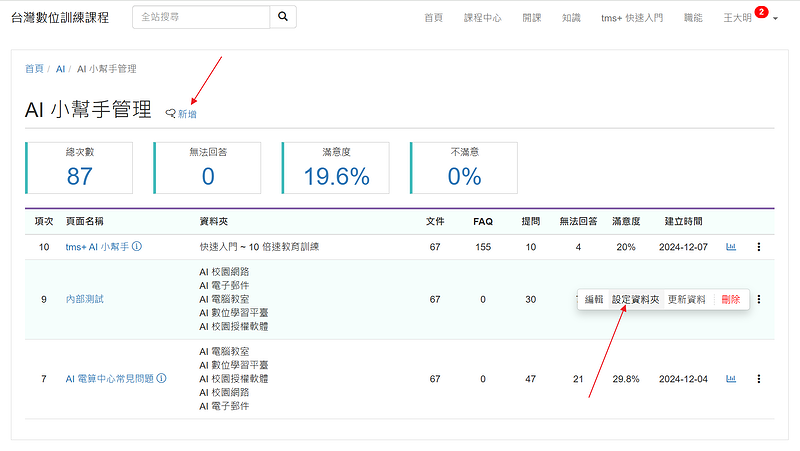The width and height of the screenshot is (800, 451).
Task: Click info icon beside AI 電算中心常見問題
Action: pyautogui.click(x=161, y=379)
